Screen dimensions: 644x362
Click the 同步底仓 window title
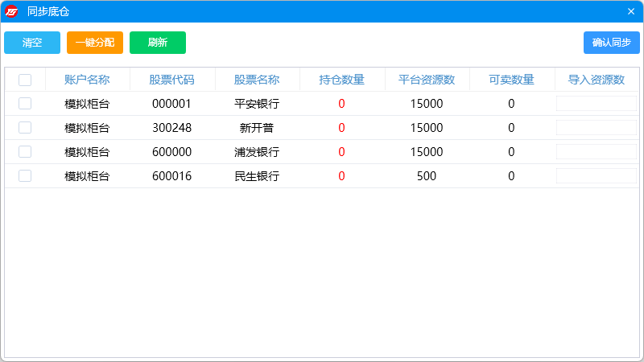48,11
